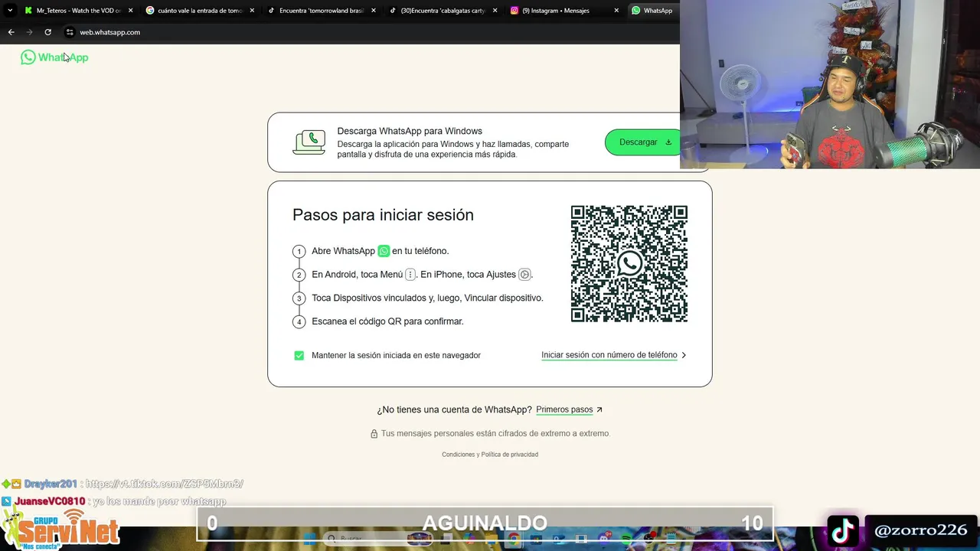Open 'Iniciar sesión con número de teléfono'
This screenshot has width=980, height=551.
tap(609, 355)
